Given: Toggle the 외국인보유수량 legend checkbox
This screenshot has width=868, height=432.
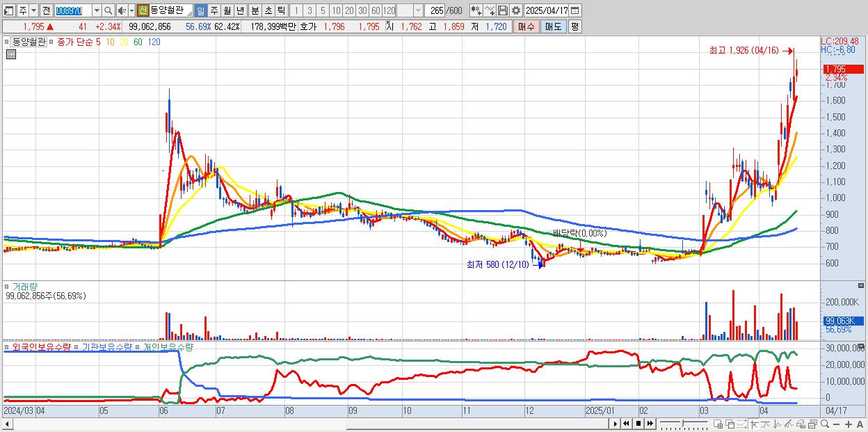Looking at the screenshot, I should click(x=8, y=346).
